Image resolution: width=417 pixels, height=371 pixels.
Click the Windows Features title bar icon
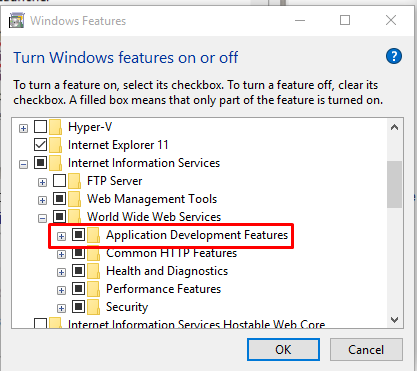(17, 20)
